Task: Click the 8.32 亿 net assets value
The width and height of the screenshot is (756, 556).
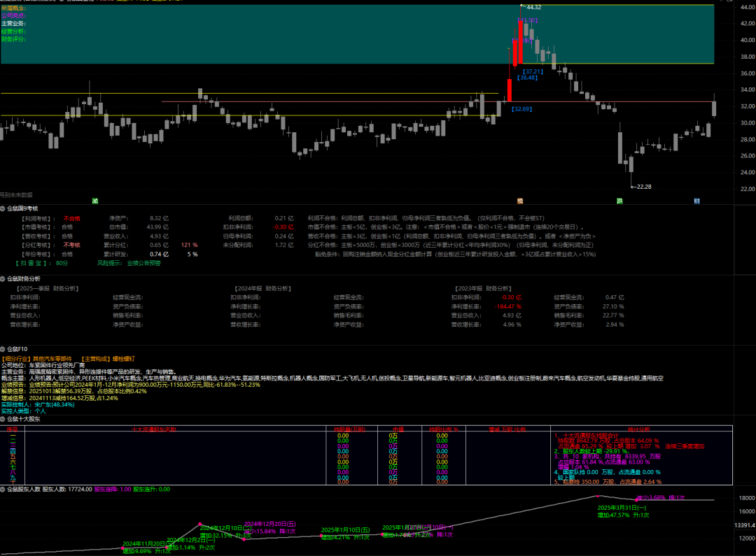Action: point(159,218)
